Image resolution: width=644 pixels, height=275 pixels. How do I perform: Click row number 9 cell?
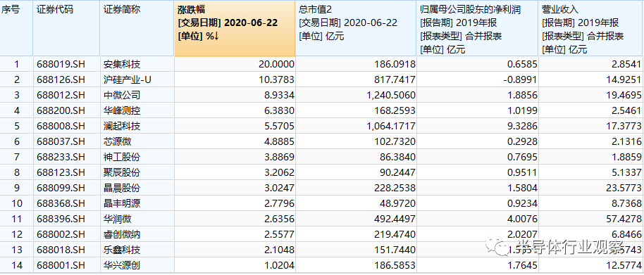point(16,188)
